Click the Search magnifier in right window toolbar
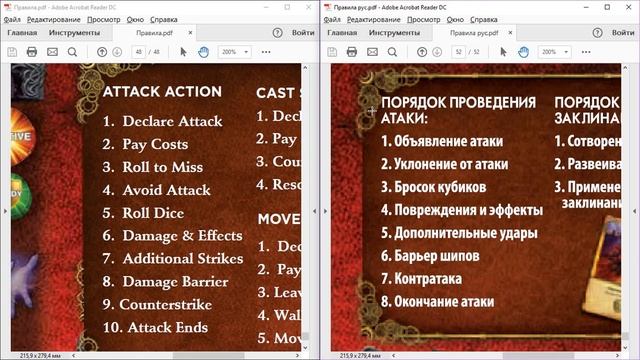The height and width of the screenshot is (360, 640). click(x=392, y=52)
